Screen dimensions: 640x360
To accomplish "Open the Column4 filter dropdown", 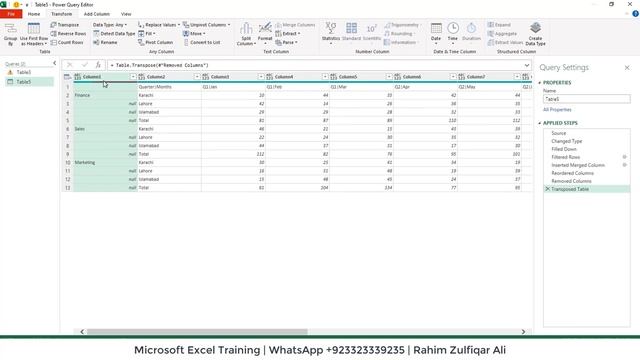I will 325,77.
